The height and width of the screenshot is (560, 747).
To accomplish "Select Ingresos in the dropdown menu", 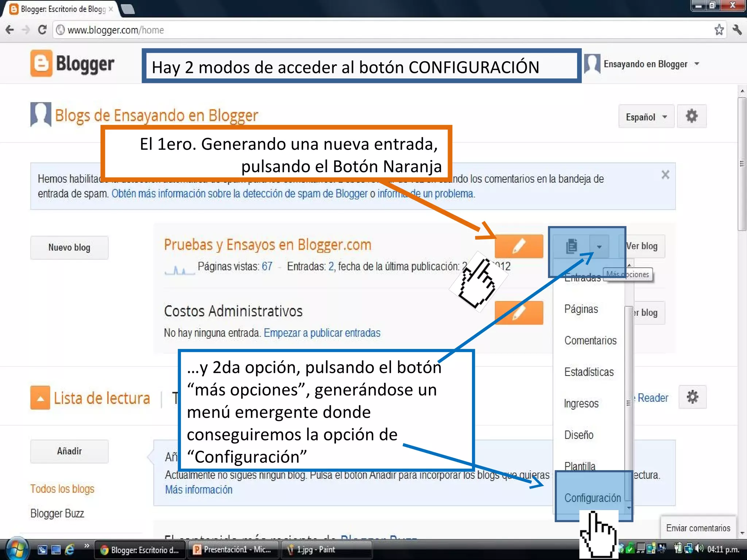I will click(x=581, y=404).
